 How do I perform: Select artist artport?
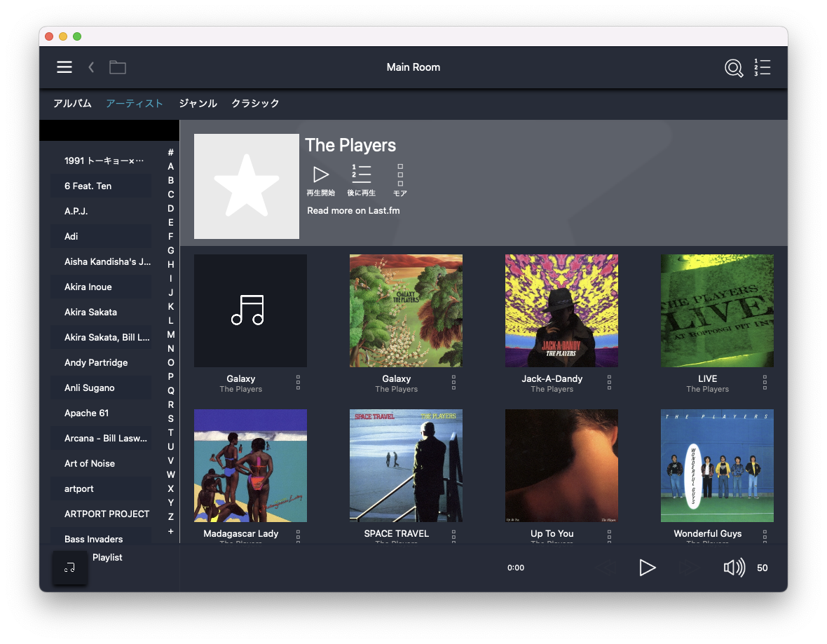[101, 489]
